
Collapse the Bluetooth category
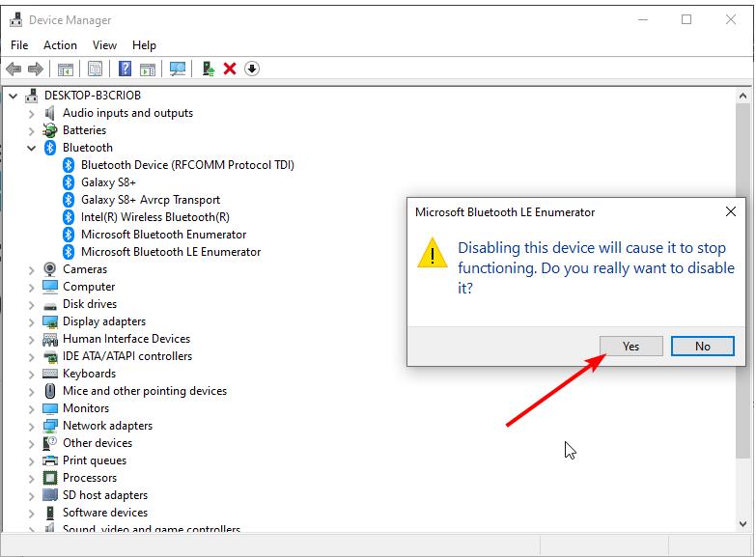point(31,148)
